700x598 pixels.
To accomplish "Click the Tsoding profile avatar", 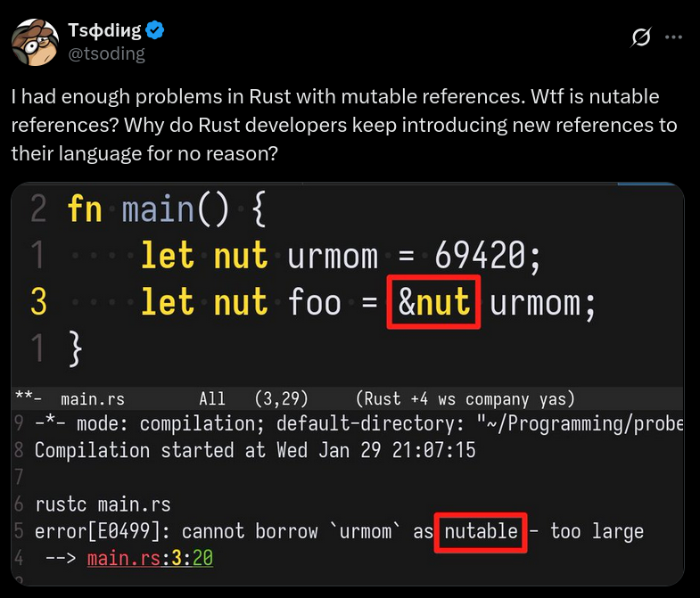I will (35, 43).
